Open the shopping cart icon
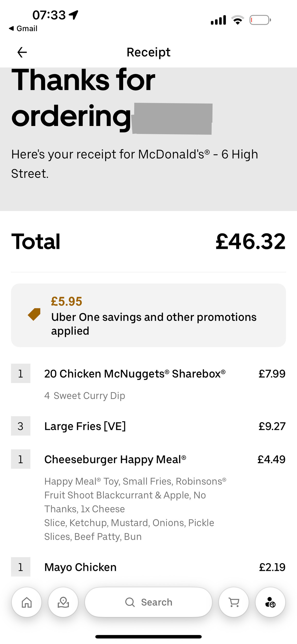 234,602
